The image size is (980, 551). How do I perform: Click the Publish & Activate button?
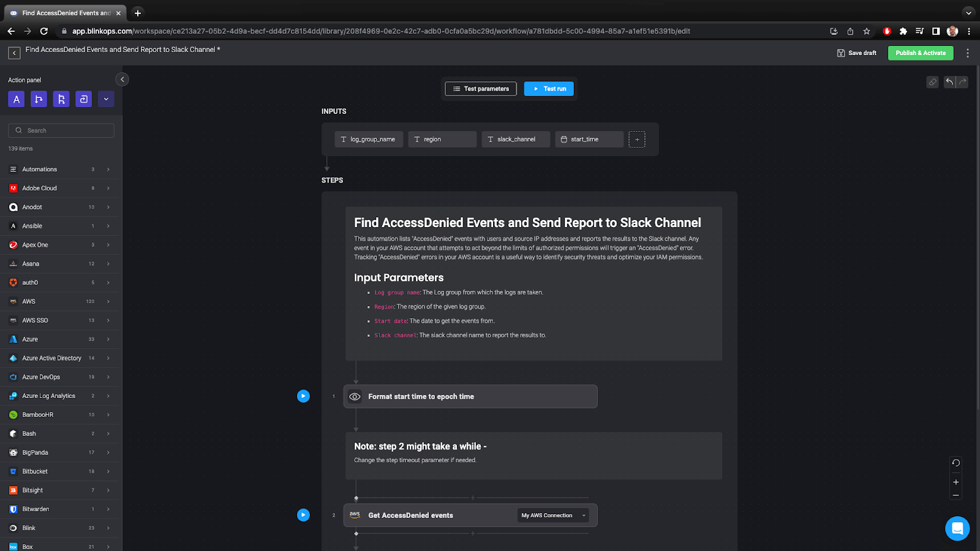coord(920,53)
